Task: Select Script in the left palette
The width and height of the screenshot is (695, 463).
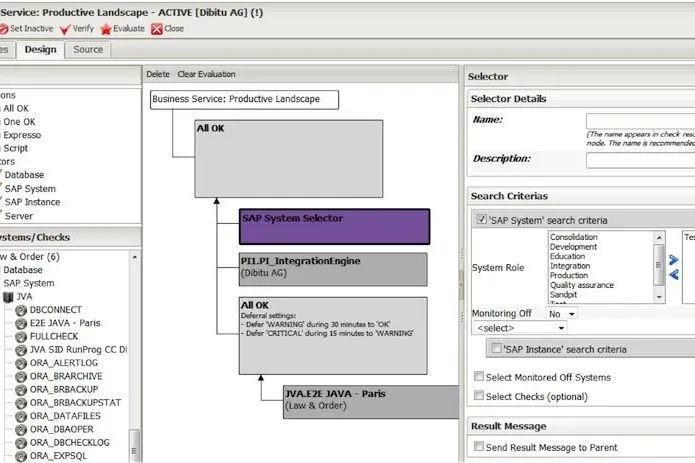Action: [x=16, y=148]
